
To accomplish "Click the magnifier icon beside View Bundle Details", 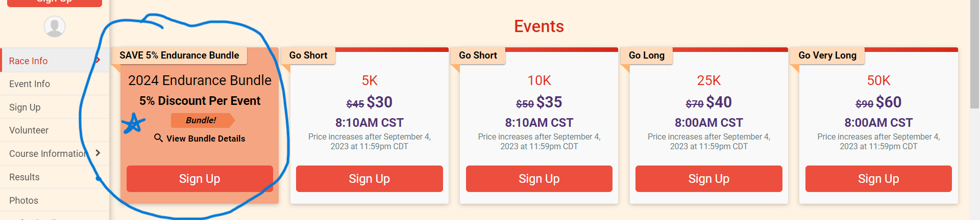I will (x=159, y=138).
